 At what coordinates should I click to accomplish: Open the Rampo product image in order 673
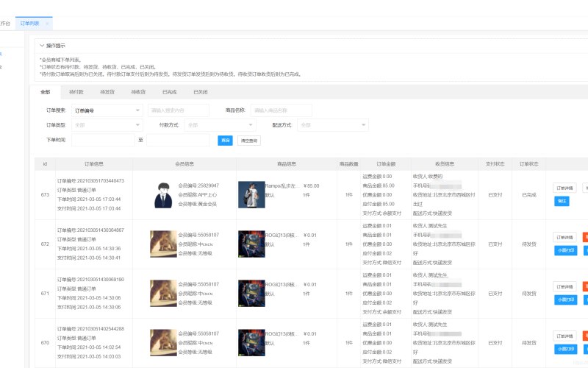coord(251,195)
